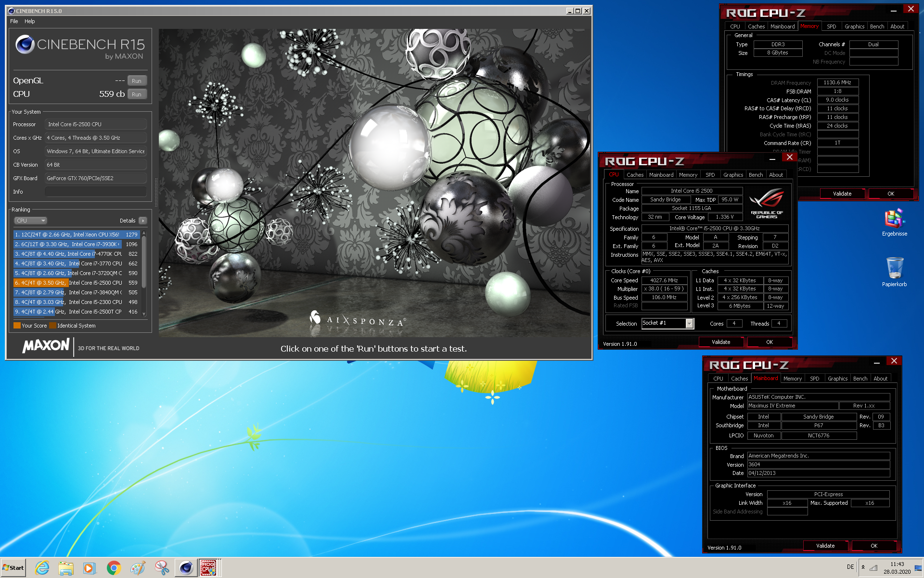The image size is (924, 578).
Task: Select ranking row i7-3840QM 505
Action: click(77, 292)
